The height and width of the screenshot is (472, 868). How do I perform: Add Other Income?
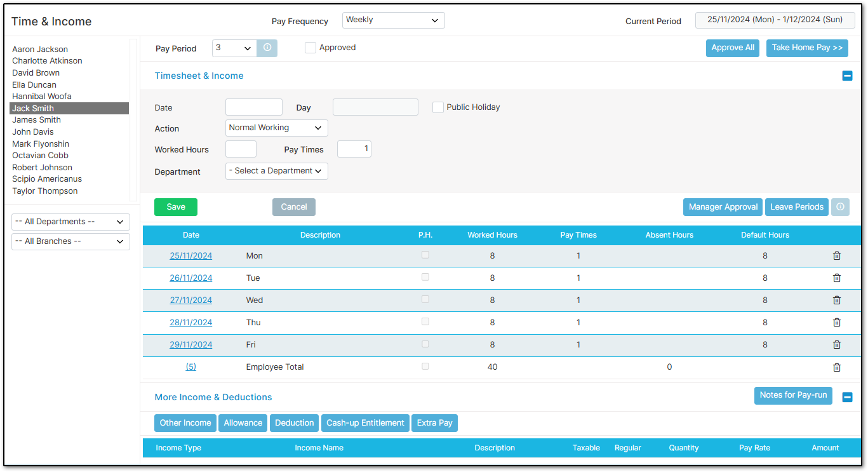(x=185, y=423)
